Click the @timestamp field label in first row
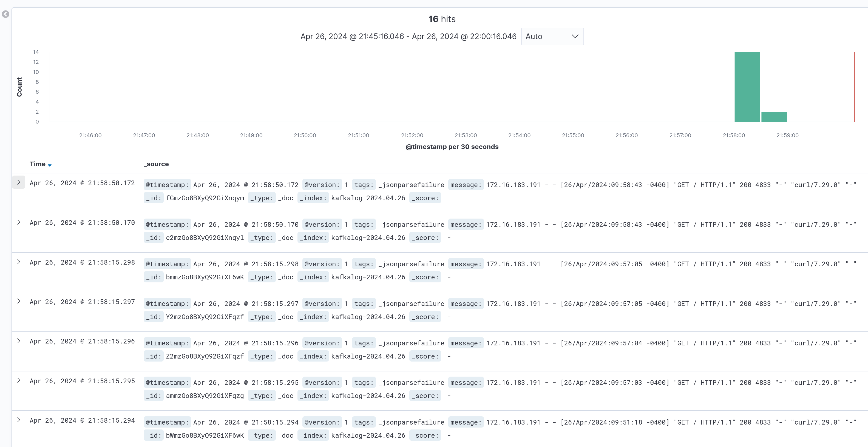This screenshot has width=868, height=447. pos(167,185)
